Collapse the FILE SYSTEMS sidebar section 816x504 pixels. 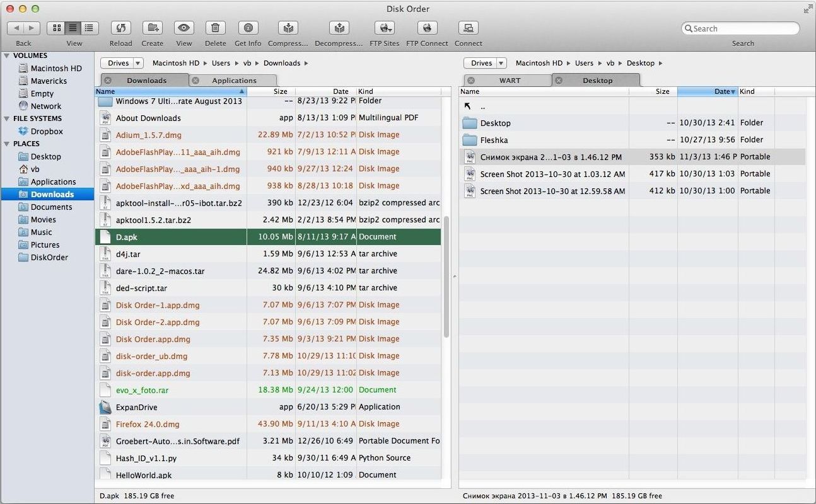point(7,118)
